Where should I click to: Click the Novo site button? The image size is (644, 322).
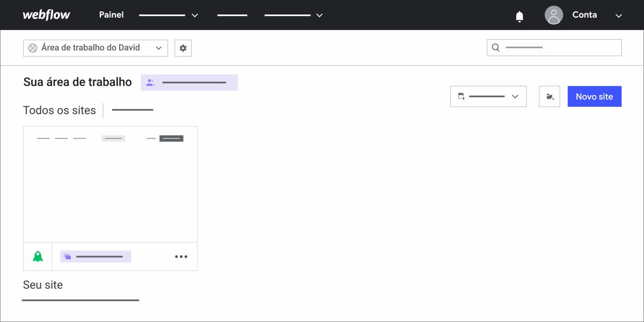[x=594, y=96]
